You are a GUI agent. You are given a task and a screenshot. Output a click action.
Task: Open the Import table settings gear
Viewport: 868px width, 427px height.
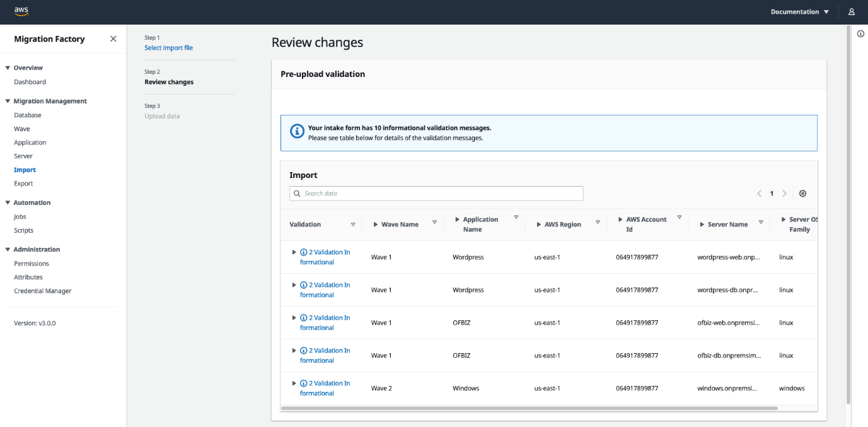802,193
